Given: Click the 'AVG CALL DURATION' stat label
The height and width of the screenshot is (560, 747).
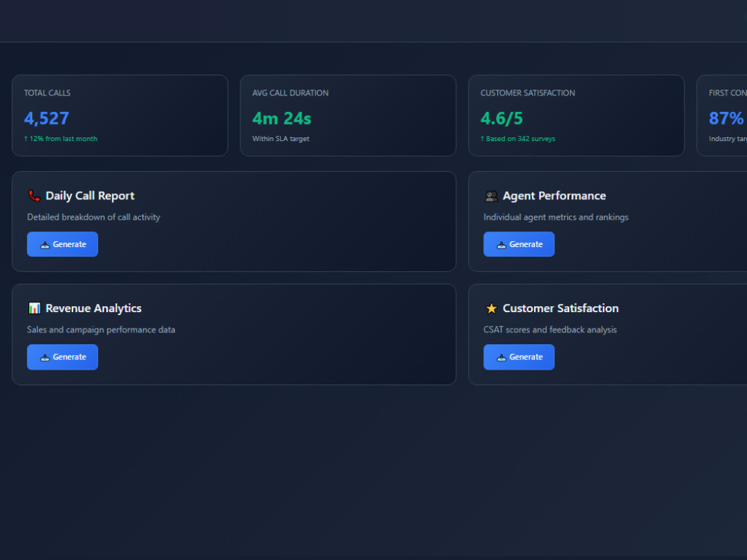Looking at the screenshot, I should point(290,93).
